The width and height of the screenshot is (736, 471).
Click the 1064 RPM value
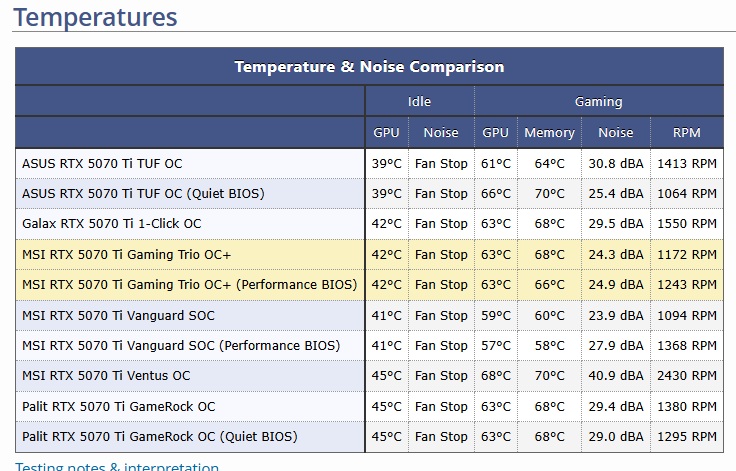pos(687,193)
